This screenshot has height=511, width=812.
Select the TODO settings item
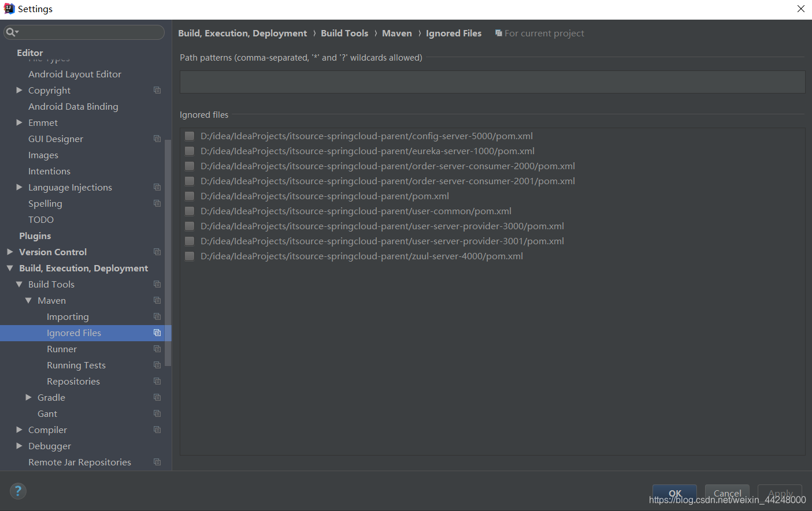point(41,219)
